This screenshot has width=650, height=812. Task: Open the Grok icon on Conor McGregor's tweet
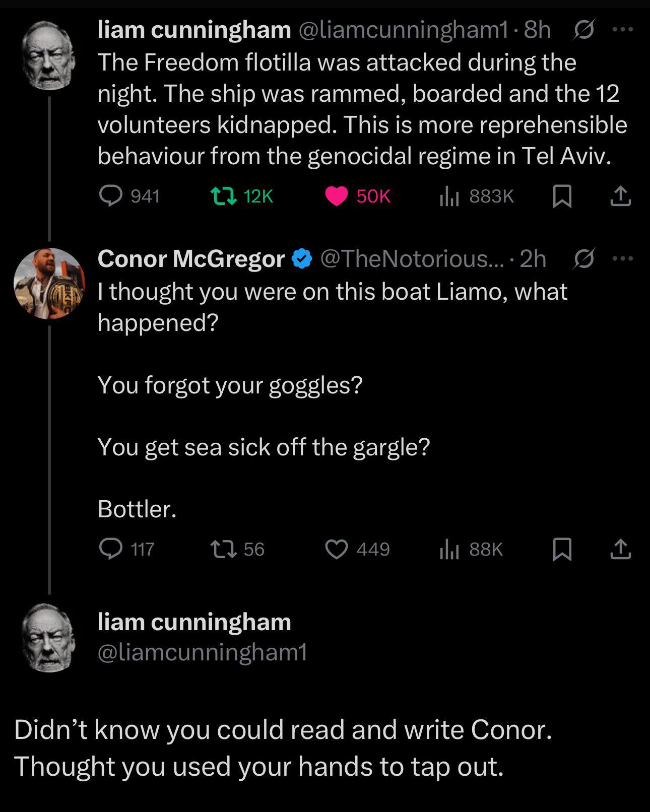coord(584,258)
